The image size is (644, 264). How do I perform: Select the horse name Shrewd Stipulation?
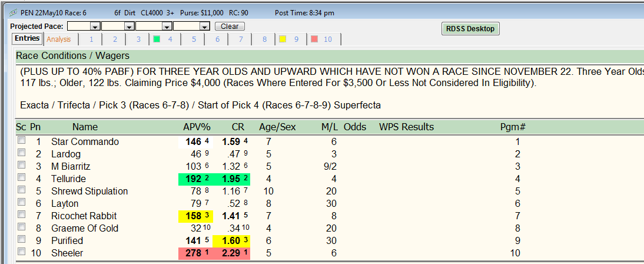89,191
